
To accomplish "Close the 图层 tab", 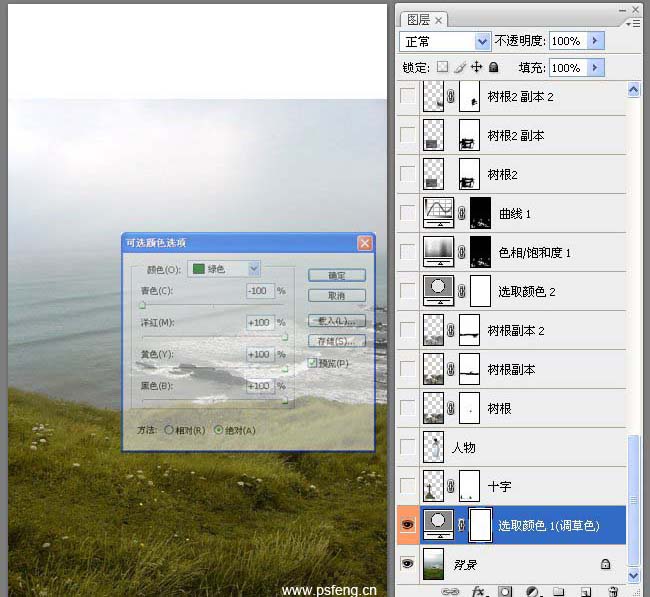I will (439, 20).
